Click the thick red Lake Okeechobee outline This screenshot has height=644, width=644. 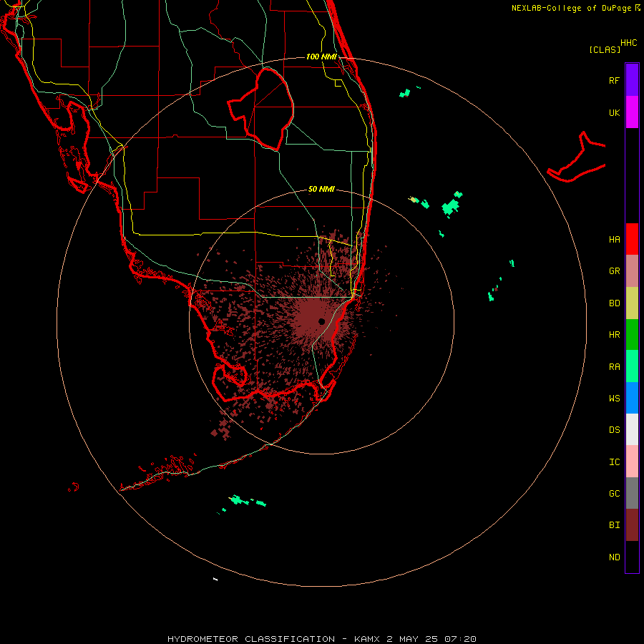click(x=260, y=109)
